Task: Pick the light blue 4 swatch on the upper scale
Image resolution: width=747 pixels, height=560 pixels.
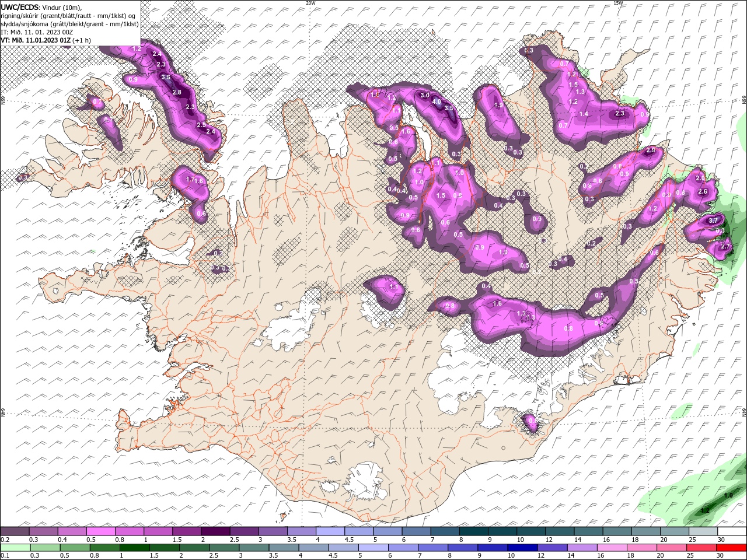Action: pos(330,531)
